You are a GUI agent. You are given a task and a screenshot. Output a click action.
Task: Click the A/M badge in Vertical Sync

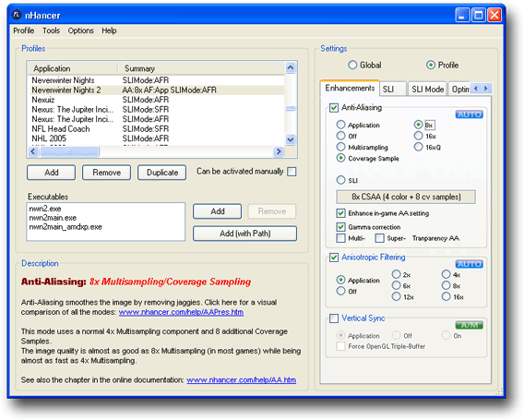click(470, 325)
